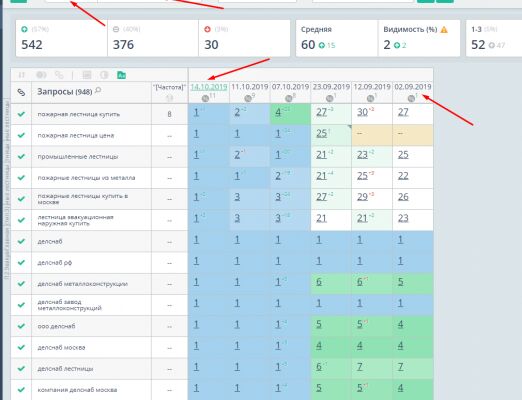Open position 25 on 23.09.2019 for пожарная лестница цена

click(321, 133)
